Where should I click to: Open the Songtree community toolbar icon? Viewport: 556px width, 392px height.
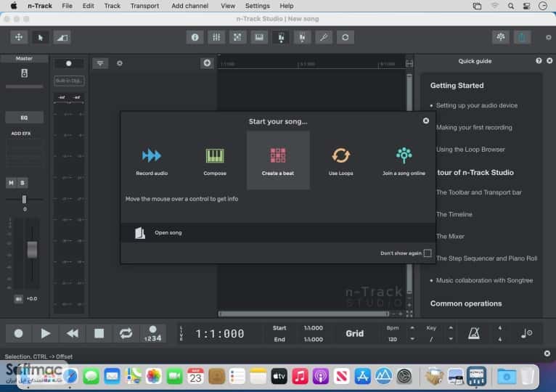[x=501, y=37]
